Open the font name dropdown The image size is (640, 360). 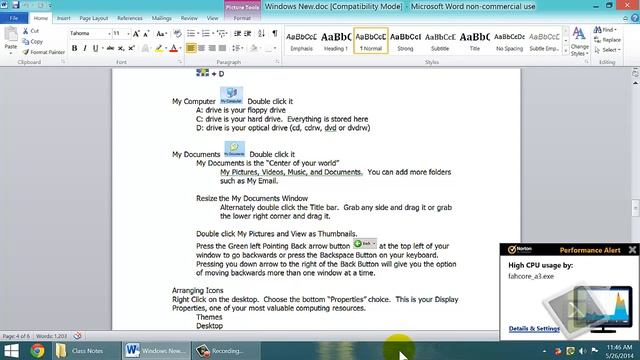pos(109,33)
